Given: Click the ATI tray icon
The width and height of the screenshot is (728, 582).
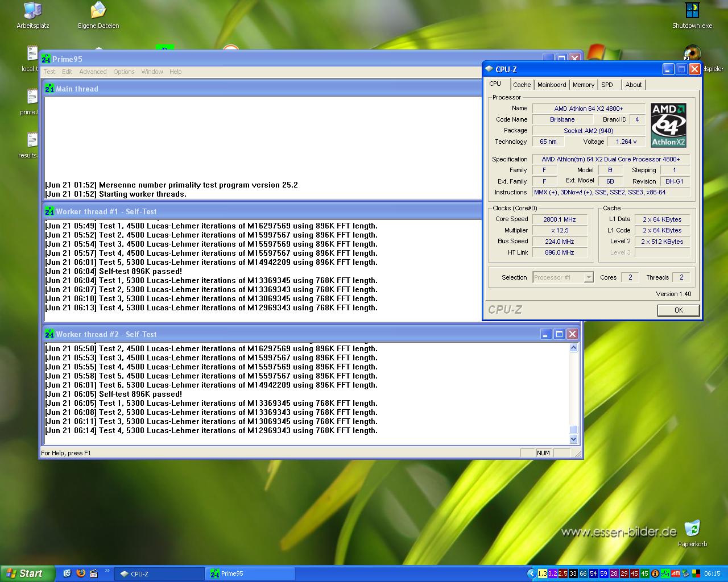Looking at the screenshot, I should [x=676, y=573].
